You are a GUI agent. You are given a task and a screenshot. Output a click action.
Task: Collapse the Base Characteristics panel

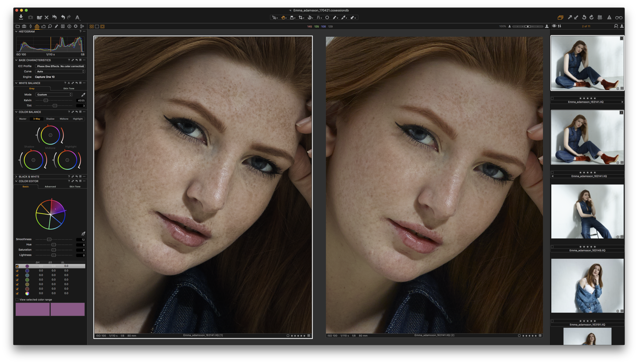point(16,60)
